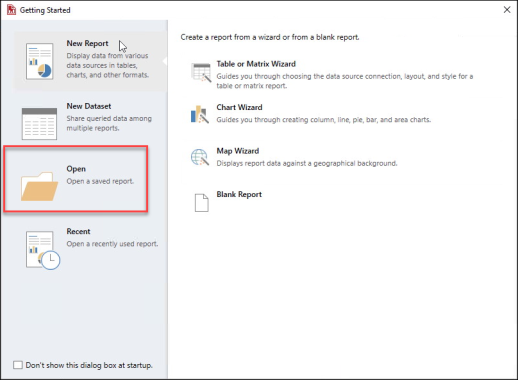Open the Map Wizard link
Viewport: 518px width, 380px height.
pyautogui.click(x=238, y=151)
